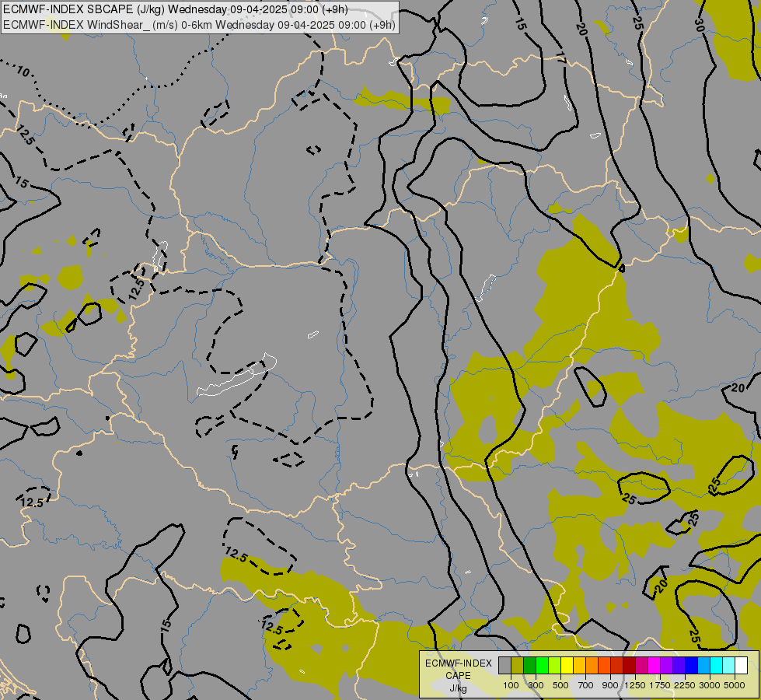Pick the lime yellow-green legend swatch
This screenshot has height=700, width=761.
(x=555, y=665)
